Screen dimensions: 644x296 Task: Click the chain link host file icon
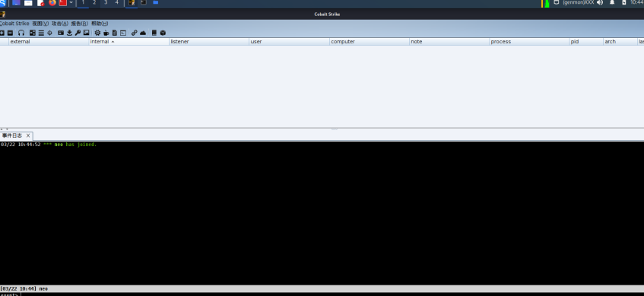pyautogui.click(x=135, y=33)
